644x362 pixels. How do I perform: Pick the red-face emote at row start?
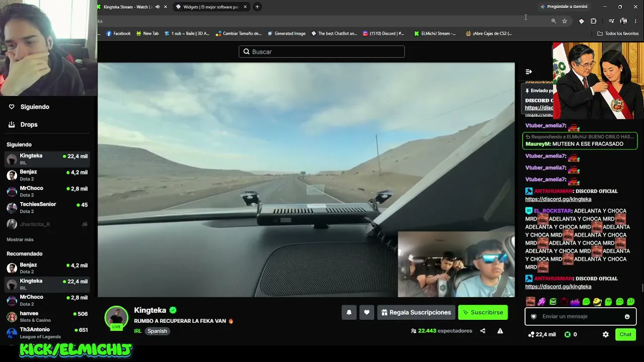click(530, 302)
